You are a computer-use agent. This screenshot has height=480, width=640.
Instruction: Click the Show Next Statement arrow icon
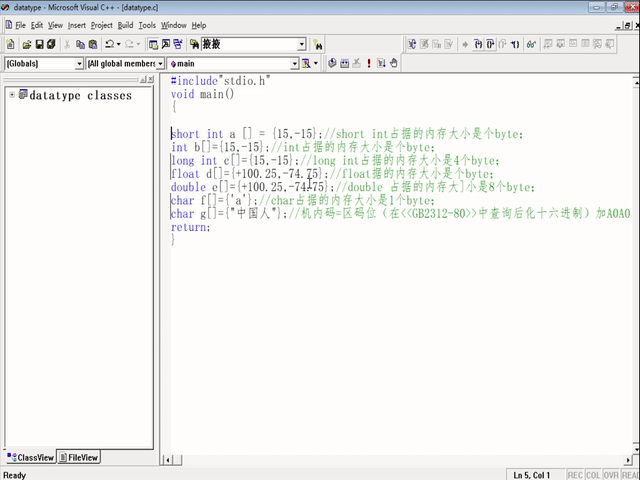tap(465, 44)
